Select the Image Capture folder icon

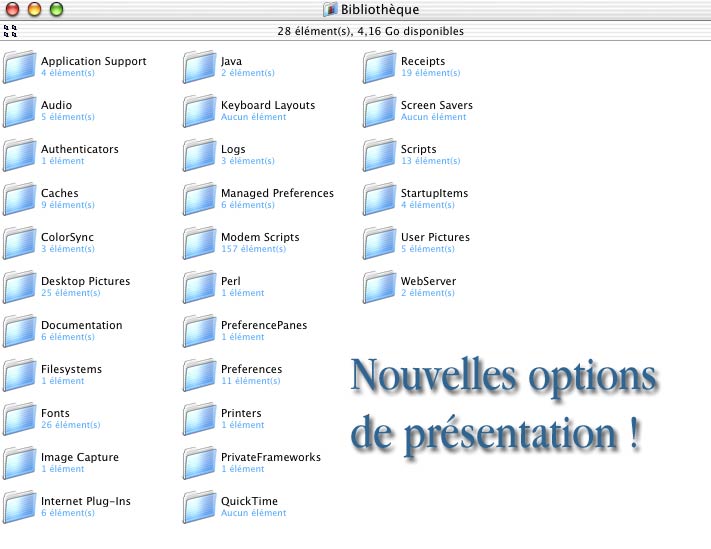(19, 463)
